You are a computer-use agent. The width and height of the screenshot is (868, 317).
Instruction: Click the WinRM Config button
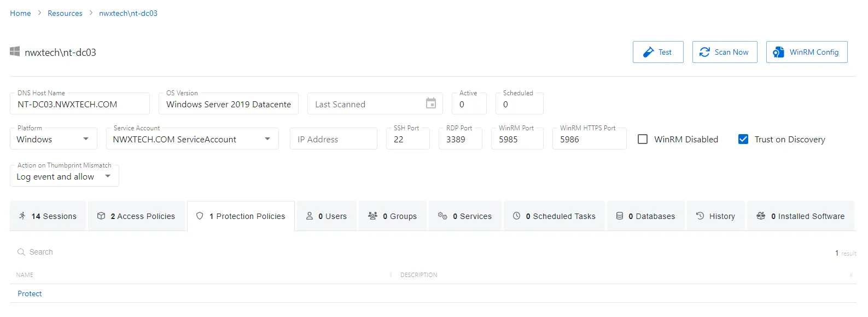coord(807,52)
